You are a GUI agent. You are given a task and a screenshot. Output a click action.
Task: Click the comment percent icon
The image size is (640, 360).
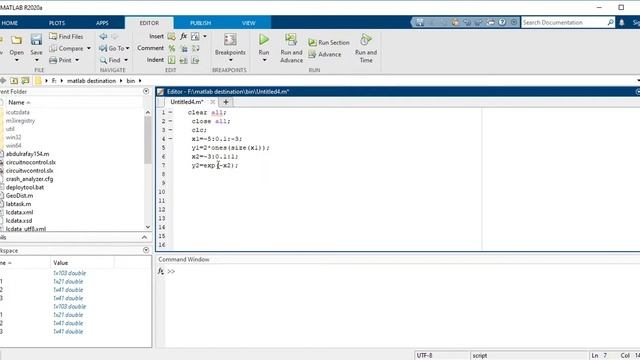(x=171, y=48)
